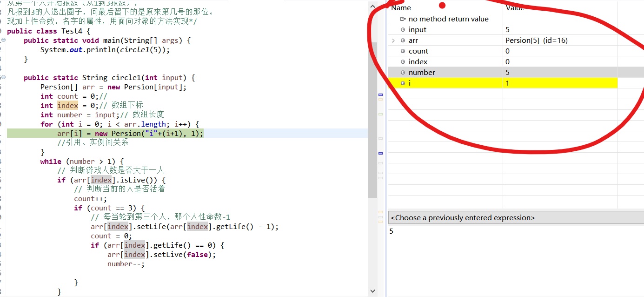644x297 pixels.
Task: Click the local variable icon beside count
Action: click(403, 51)
